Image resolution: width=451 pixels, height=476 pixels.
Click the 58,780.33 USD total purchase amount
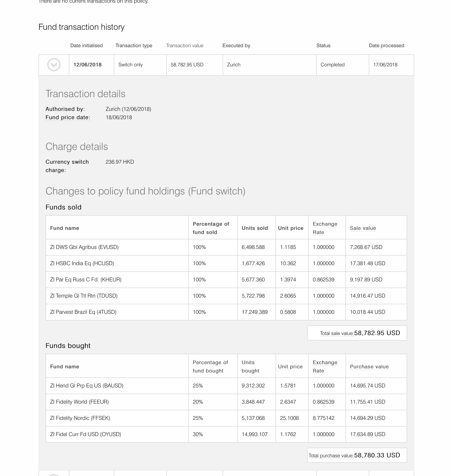377,455
